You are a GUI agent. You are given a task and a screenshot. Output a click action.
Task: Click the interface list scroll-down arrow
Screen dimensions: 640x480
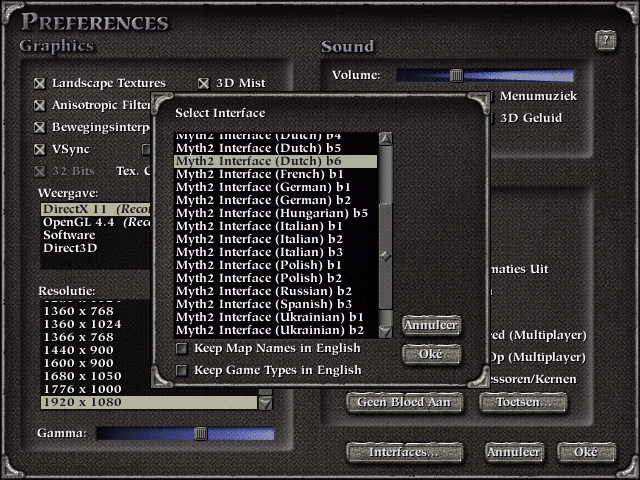385,329
